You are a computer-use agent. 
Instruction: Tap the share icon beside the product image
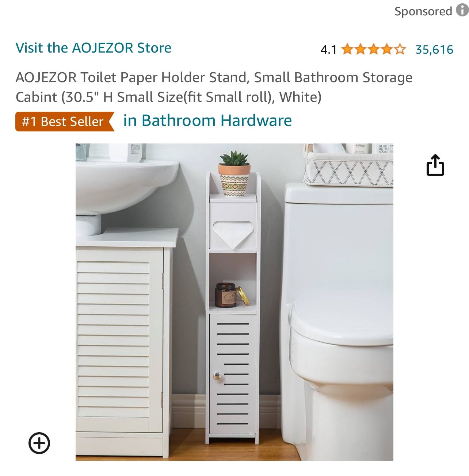tap(435, 165)
